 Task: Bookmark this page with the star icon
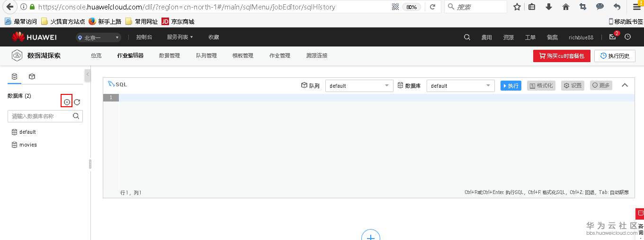[517, 7]
